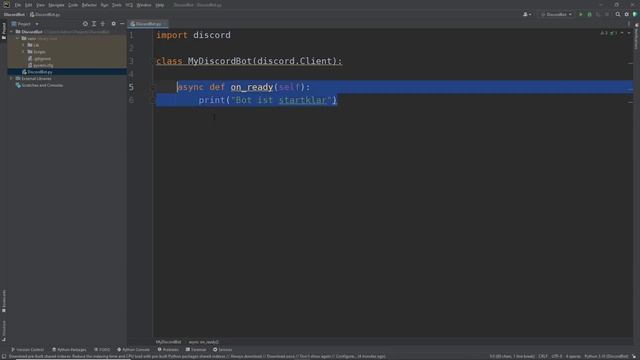The width and height of the screenshot is (640, 360).
Task: Open Project panel options gear
Action: (x=113, y=24)
